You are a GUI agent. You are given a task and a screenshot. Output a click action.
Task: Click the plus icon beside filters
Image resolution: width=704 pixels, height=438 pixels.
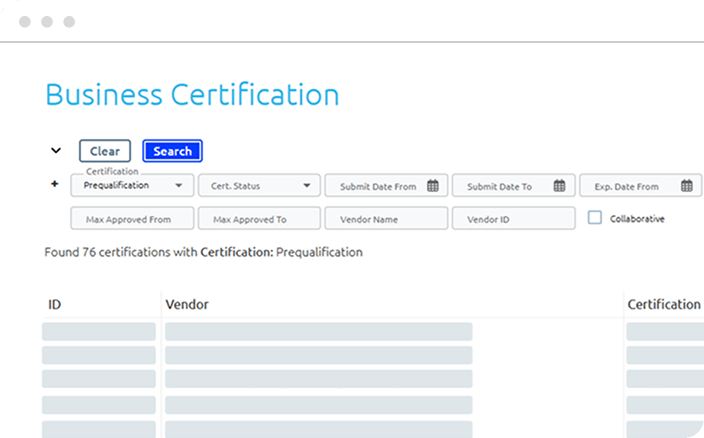click(54, 185)
